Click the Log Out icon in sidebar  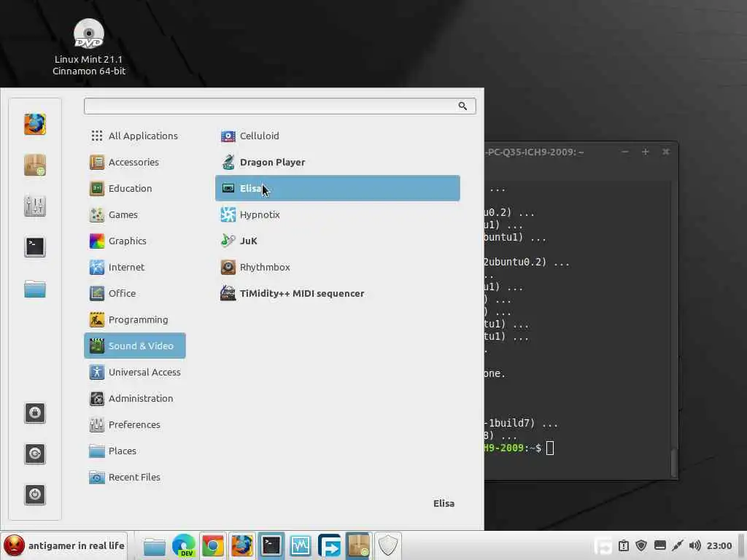(x=35, y=454)
